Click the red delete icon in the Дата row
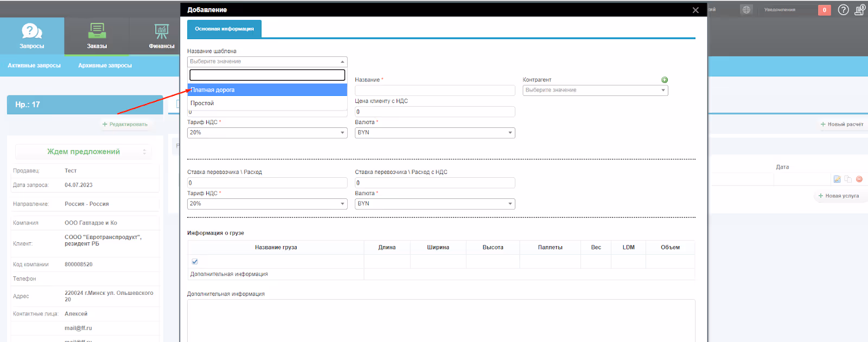Image resolution: width=868 pixels, height=342 pixels. click(859, 179)
